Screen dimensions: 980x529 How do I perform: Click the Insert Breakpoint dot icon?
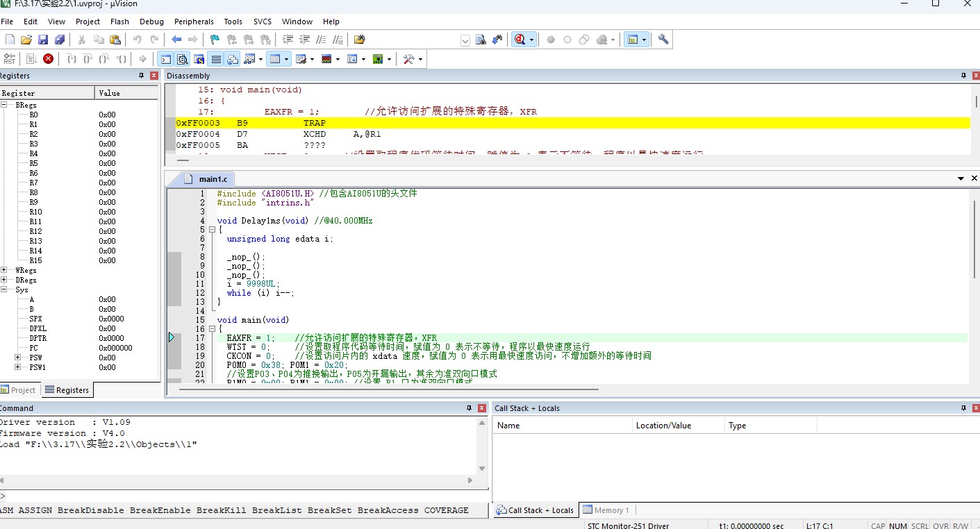tap(551, 40)
